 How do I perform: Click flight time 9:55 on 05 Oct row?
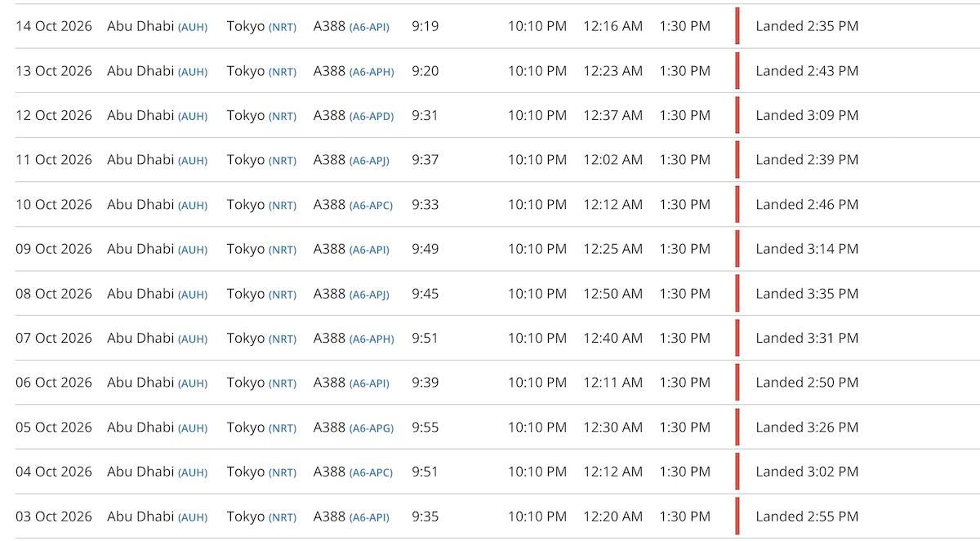425,427
